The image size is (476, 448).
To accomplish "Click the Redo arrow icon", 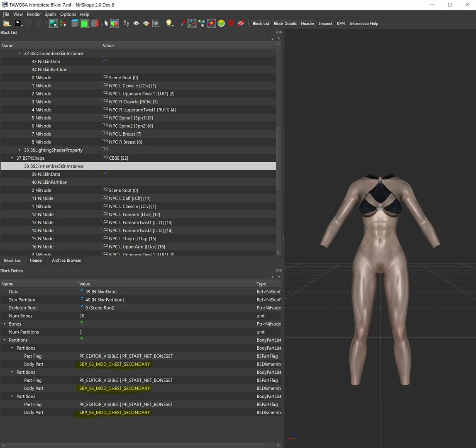I will [x=38, y=23].
